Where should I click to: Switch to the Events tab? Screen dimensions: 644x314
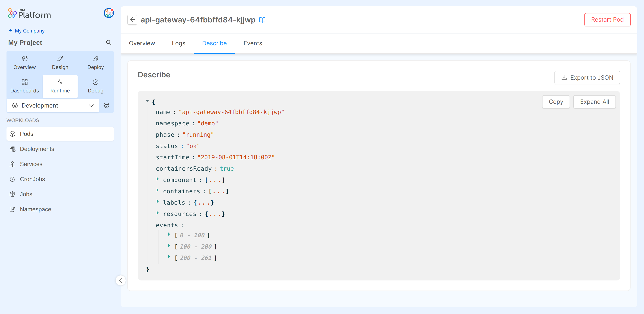(x=252, y=43)
